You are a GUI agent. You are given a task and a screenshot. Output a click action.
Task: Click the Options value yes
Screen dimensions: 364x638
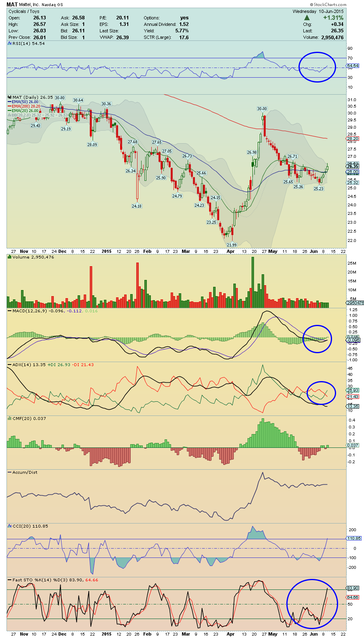184,18
